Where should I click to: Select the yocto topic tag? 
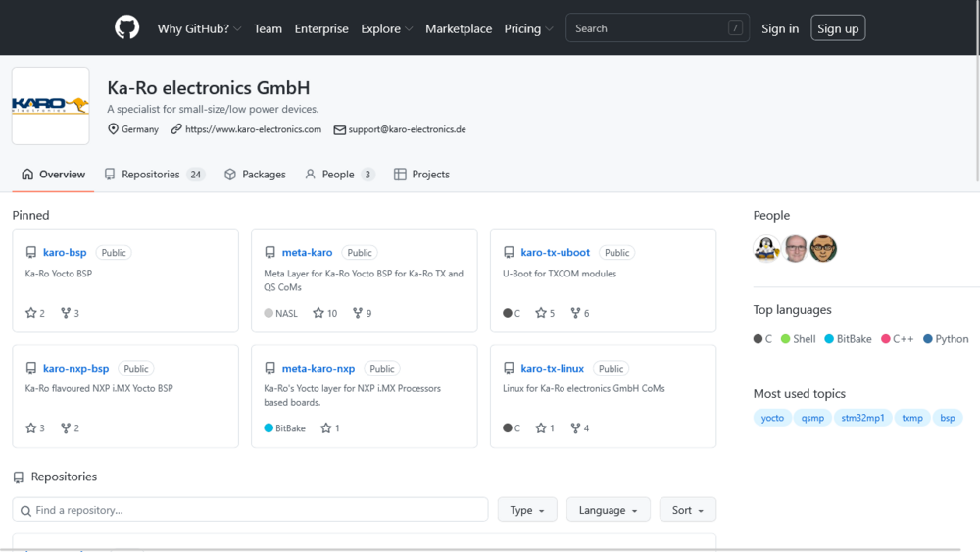(x=772, y=418)
